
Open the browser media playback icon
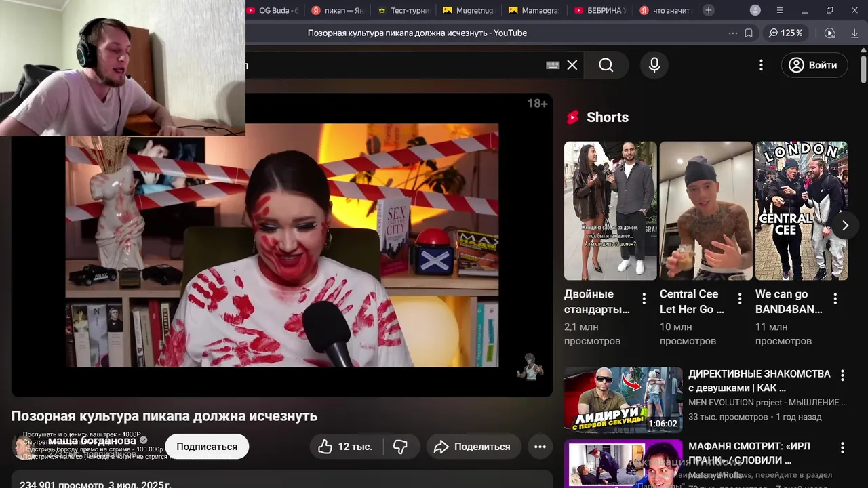pos(829,33)
